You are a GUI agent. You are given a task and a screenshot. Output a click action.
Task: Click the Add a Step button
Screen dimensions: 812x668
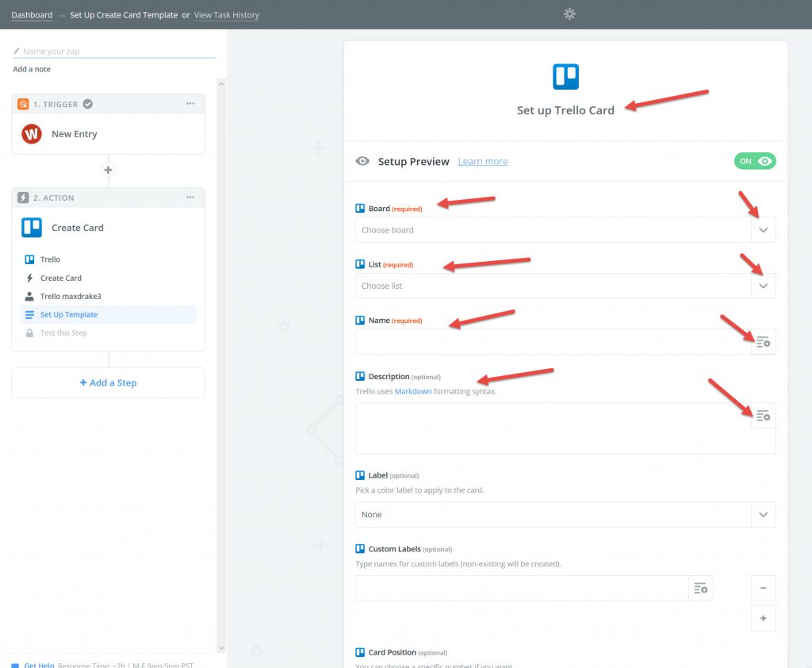108,383
